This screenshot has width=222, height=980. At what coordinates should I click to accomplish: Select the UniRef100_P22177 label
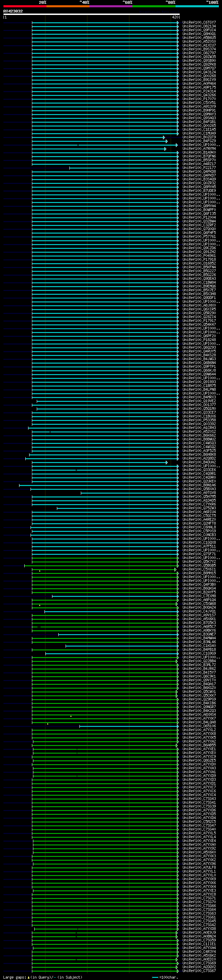(199, 168)
